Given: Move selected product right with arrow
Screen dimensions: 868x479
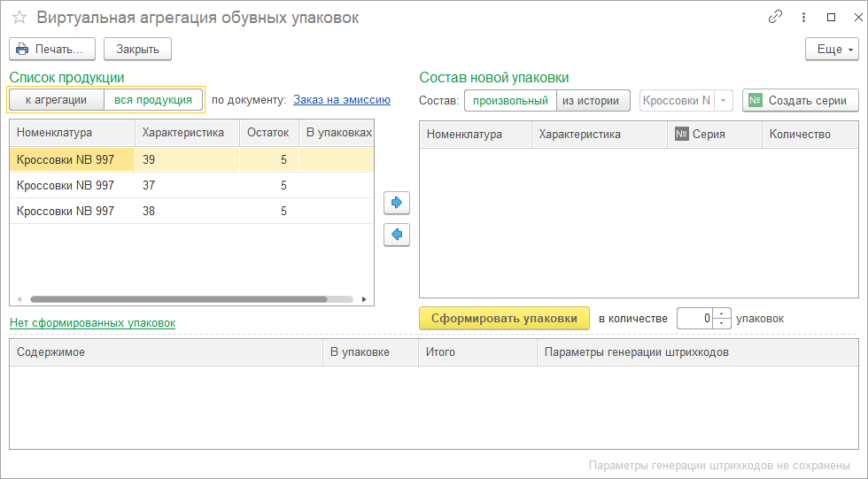Looking at the screenshot, I should point(397,203).
